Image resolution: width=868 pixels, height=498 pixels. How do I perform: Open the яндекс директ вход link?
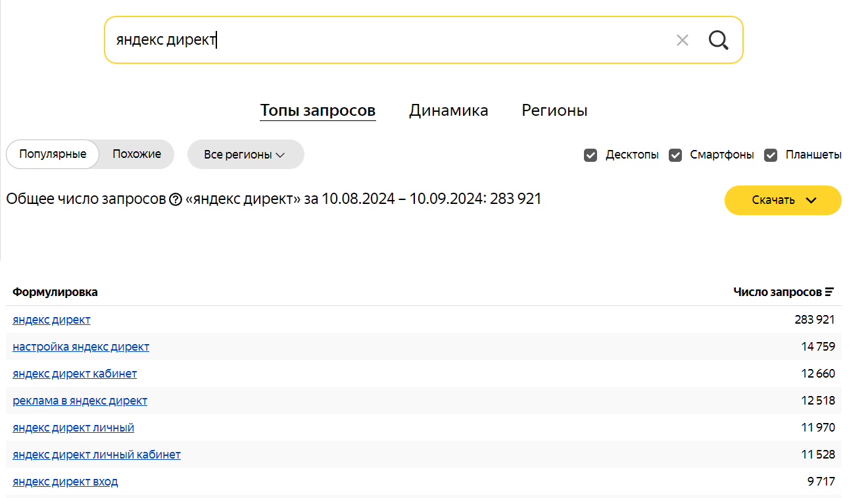click(x=65, y=482)
